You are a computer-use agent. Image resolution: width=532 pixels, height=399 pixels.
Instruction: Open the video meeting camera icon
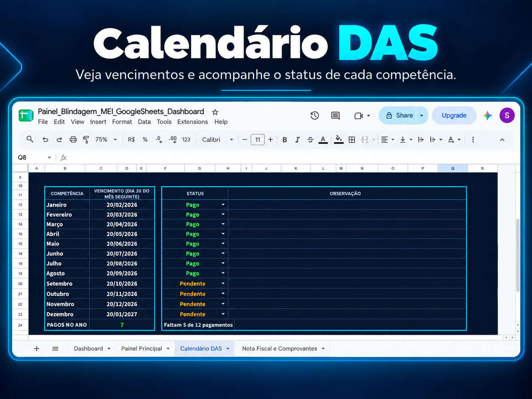[x=359, y=116]
